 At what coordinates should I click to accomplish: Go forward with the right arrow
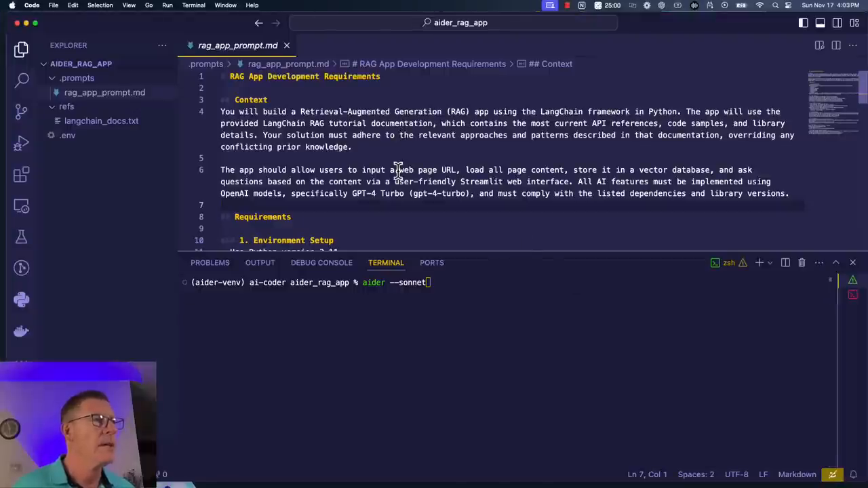[276, 22]
